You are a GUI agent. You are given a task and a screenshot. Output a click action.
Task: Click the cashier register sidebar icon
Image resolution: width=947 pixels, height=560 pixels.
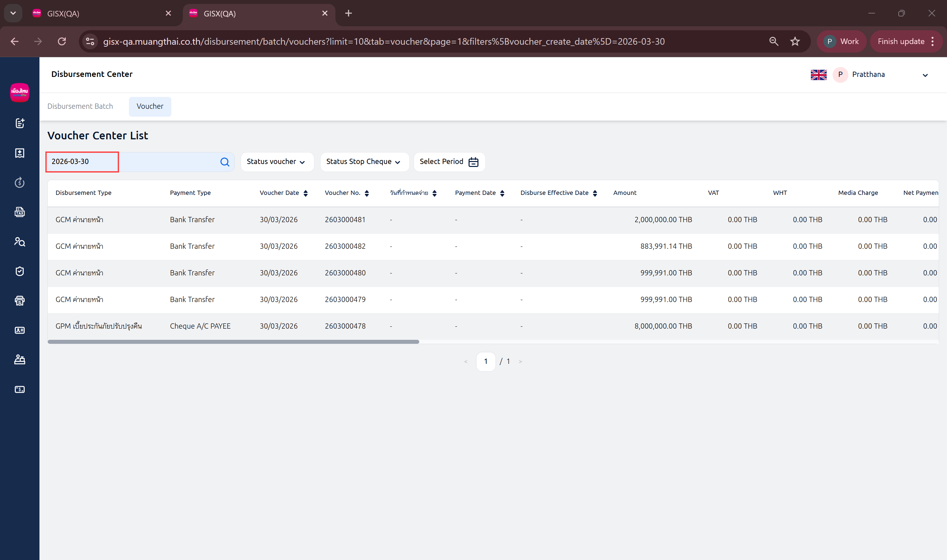pyautogui.click(x=20, y=360)
